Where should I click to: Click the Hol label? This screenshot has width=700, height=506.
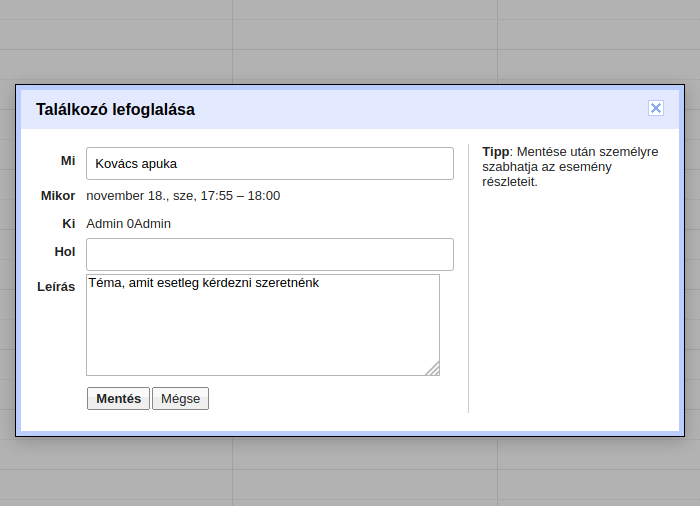coord(65,251)
